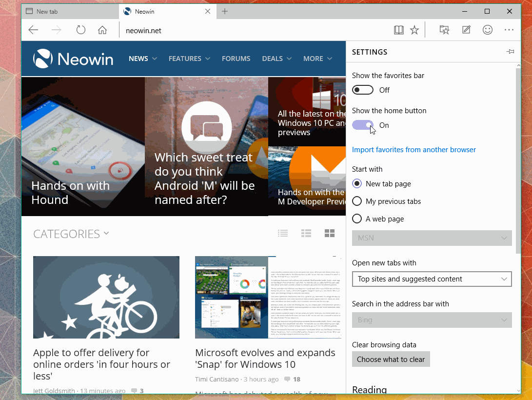Select New tab page radio option
Screen dimensions: 532x400
(x=381, y=183)
